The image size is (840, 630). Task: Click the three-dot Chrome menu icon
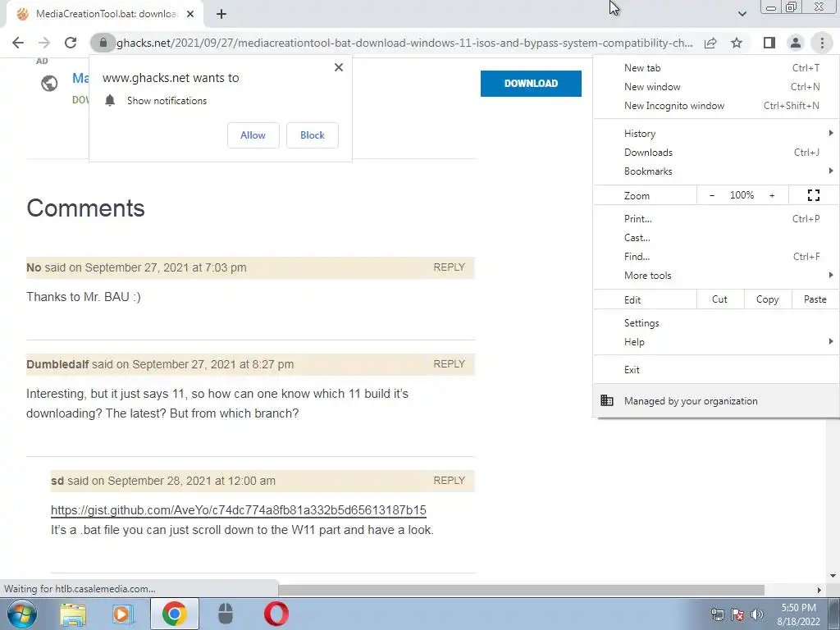tap(822, 43)
